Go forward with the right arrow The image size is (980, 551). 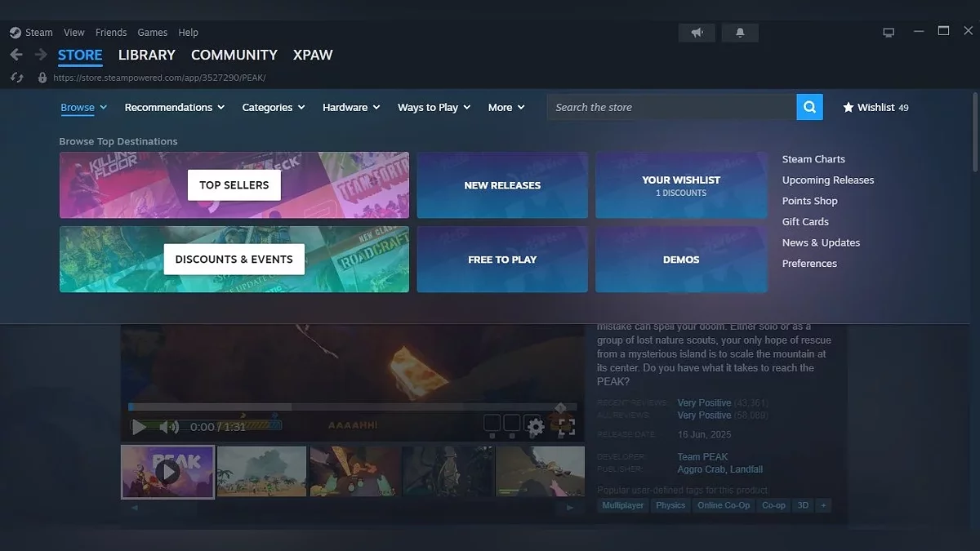pyautogui.click(x=41, y=55)
